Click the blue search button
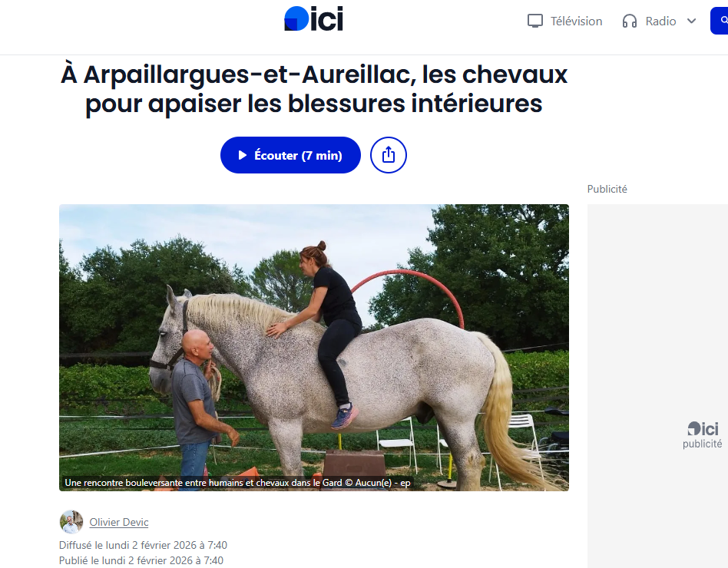This screenshot has height=568, width=728. 720,21
